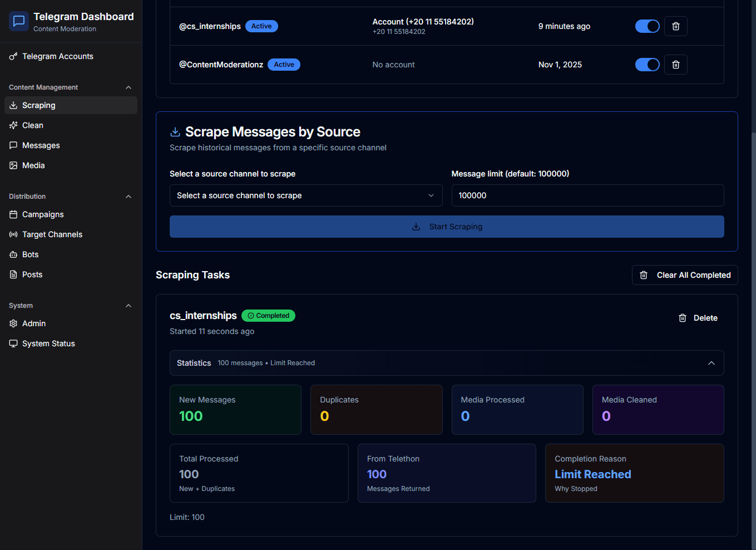
Task: Click Clear All Completed button
Action: pyautogui.click(x=685, y=275)
